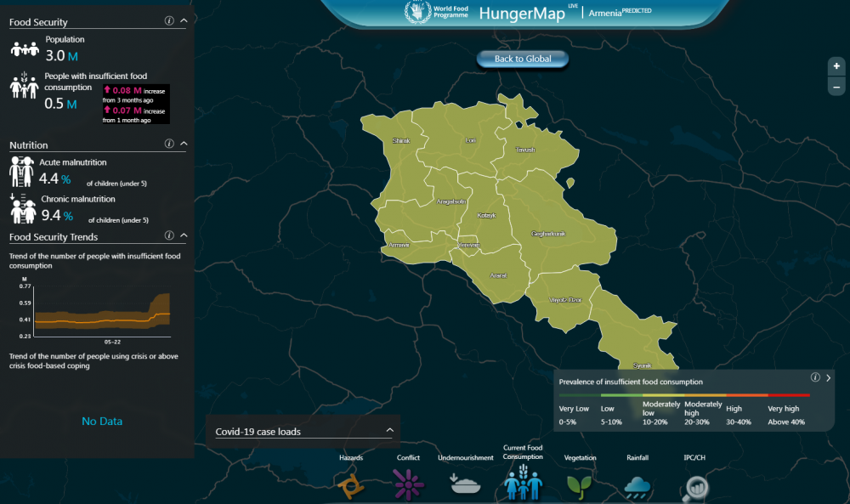The width and height of the screenshot is (850, 504).
Task: Collapse the legend using its arrow
Action: click(828, 377)
